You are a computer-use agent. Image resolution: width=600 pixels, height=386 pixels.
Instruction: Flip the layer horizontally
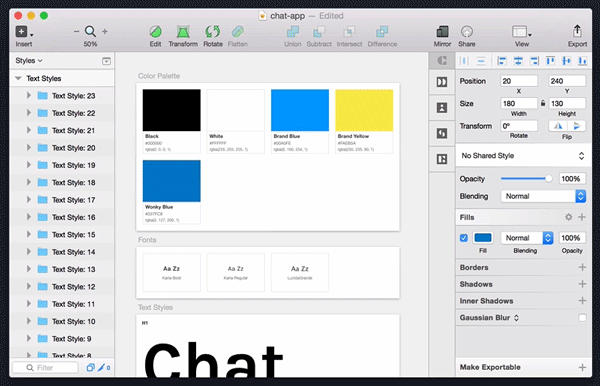[558, 126]
